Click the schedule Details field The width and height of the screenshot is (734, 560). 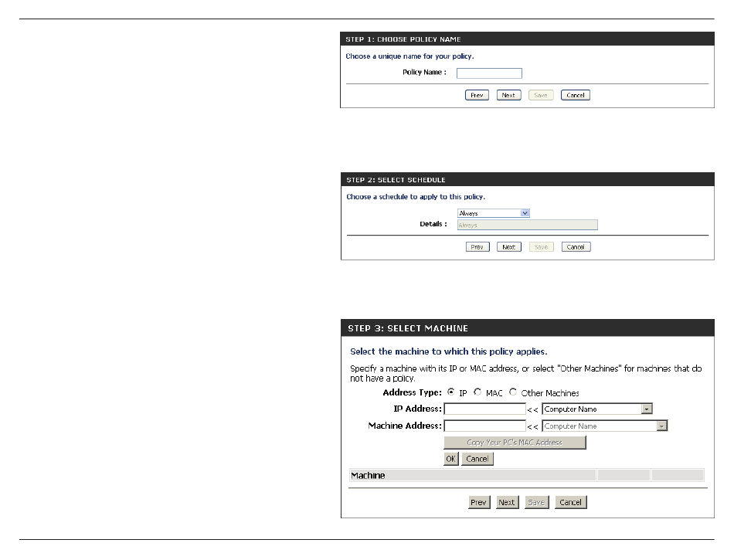[x=527, y=225]
